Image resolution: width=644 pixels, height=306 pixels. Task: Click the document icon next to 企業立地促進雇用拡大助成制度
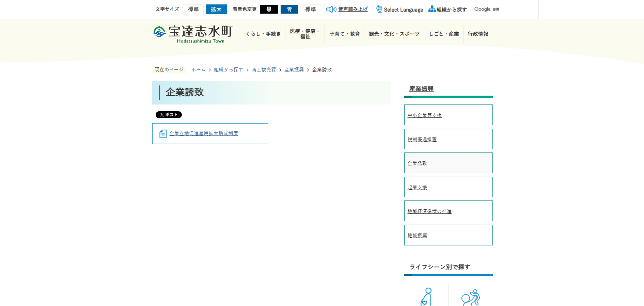pos(163,134)
